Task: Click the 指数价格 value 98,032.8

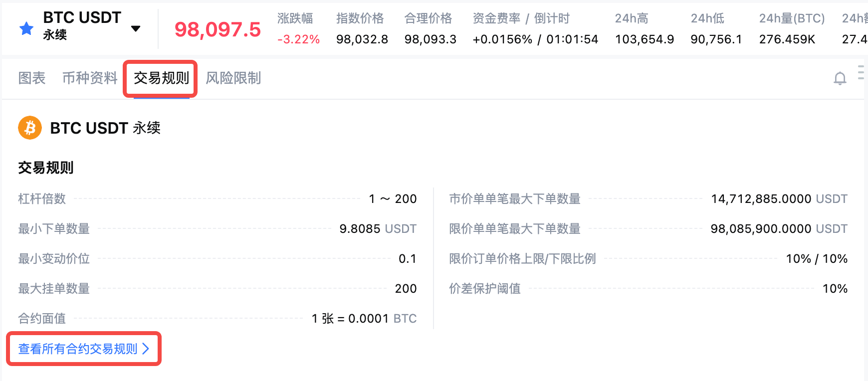Action: point(362,39)
